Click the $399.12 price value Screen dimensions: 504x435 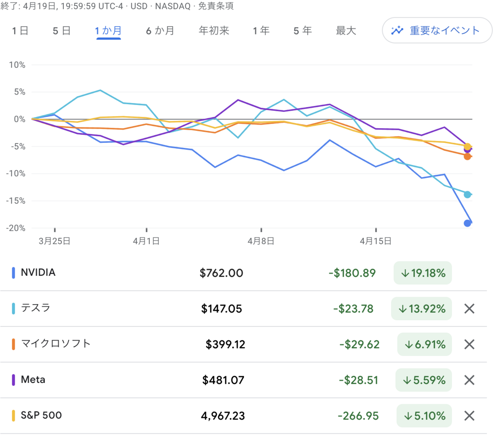tap(226, 345)
